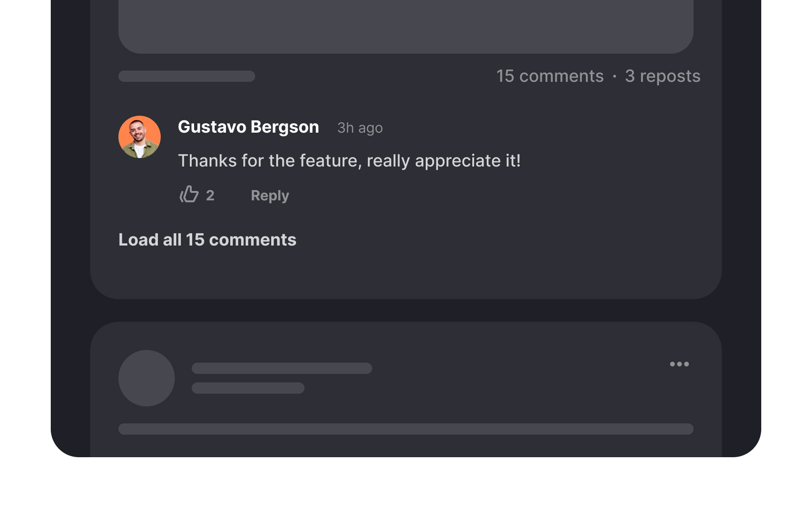812x508 pixels.
Task: Open the three-dot options on the lower post
Action: [x=679, y=364]
